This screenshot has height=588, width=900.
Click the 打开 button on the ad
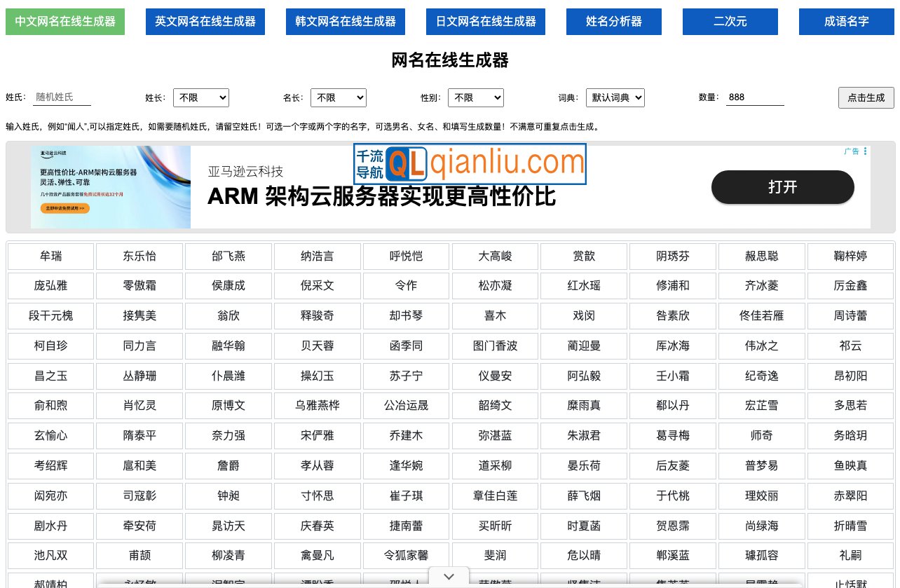pos(782,187)
